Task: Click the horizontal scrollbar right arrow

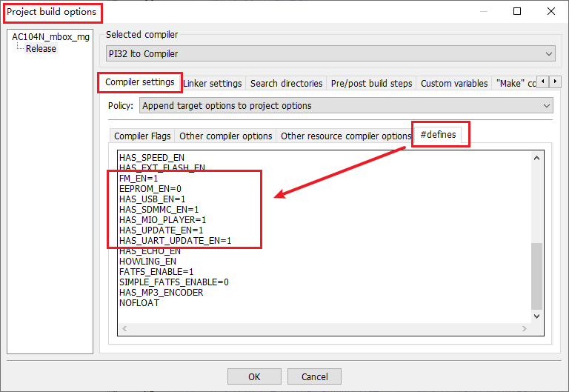Action: [525, 328]
